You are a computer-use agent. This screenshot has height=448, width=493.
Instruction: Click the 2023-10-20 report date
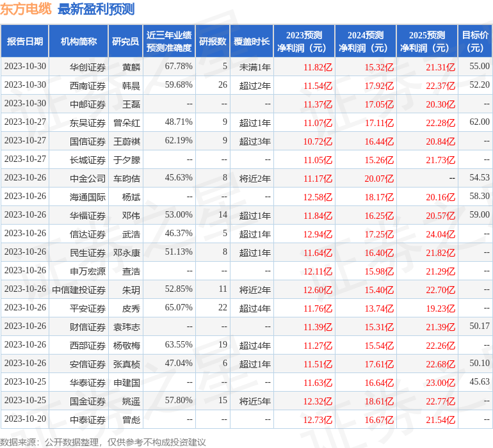click(x=25, y=419)
